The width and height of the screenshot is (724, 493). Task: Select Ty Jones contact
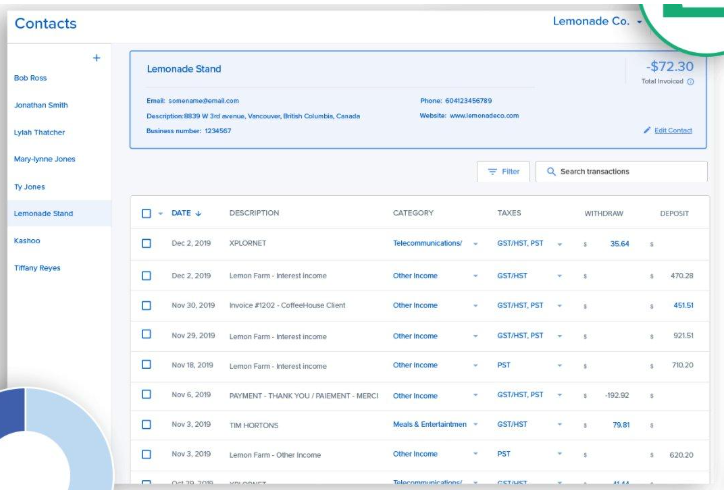pos(30,187)
